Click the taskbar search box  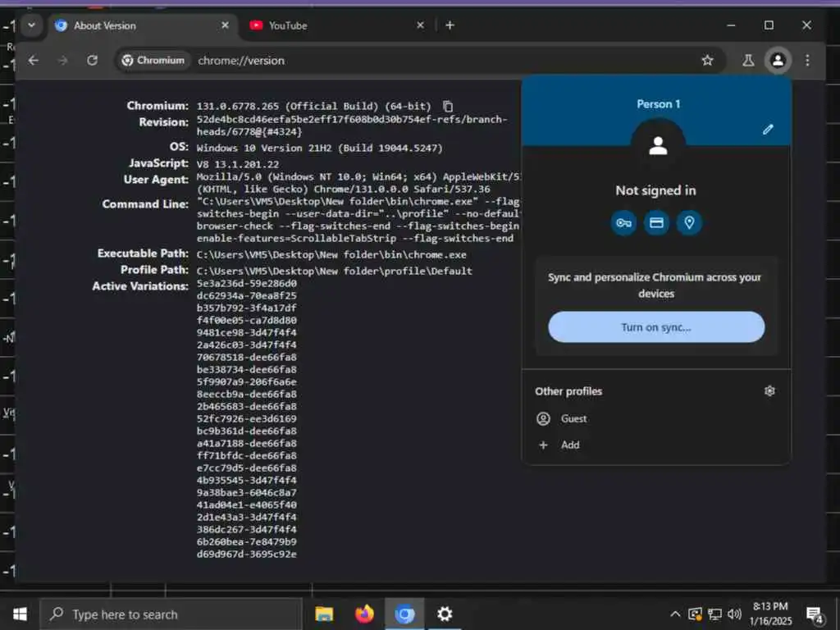tap(171, 614)
